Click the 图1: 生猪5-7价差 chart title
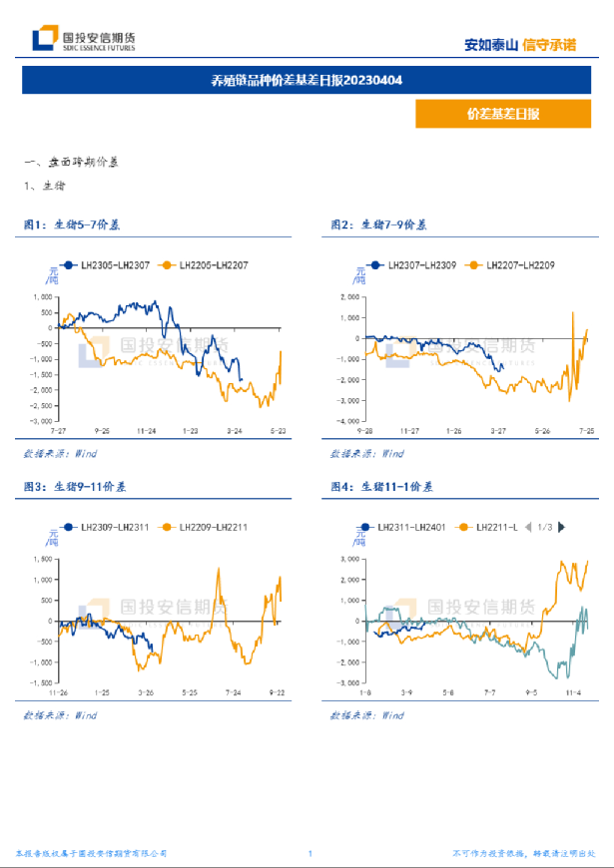614x868 pixels. click(72, 225)
